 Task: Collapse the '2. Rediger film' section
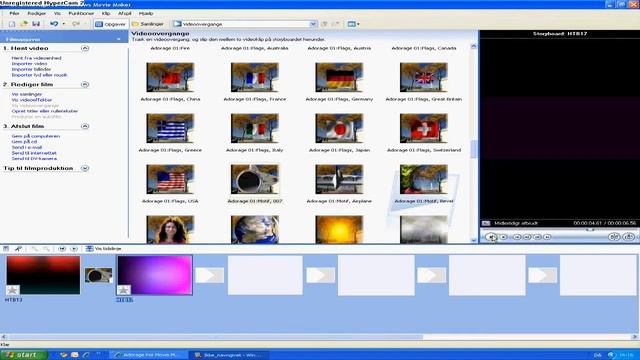click(x=85, y=84)
